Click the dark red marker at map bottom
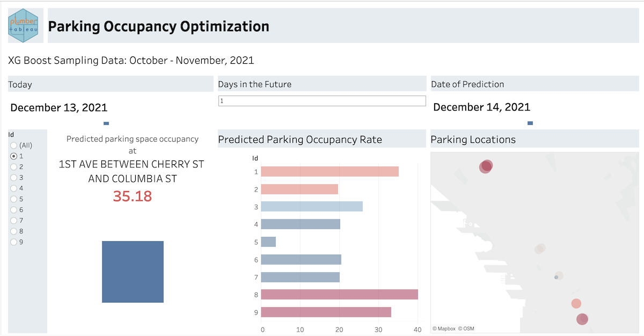 [x=582, y=319]
